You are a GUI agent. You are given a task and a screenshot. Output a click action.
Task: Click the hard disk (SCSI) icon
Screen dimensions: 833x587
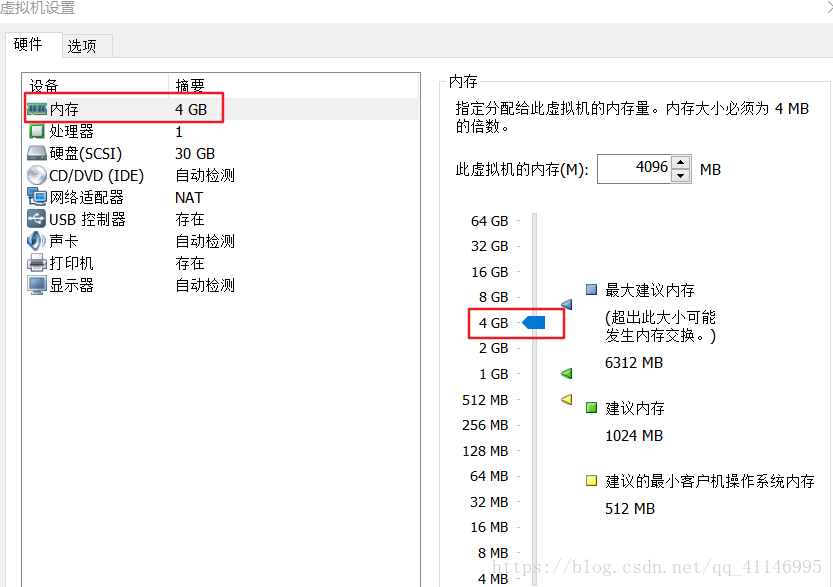37,154
